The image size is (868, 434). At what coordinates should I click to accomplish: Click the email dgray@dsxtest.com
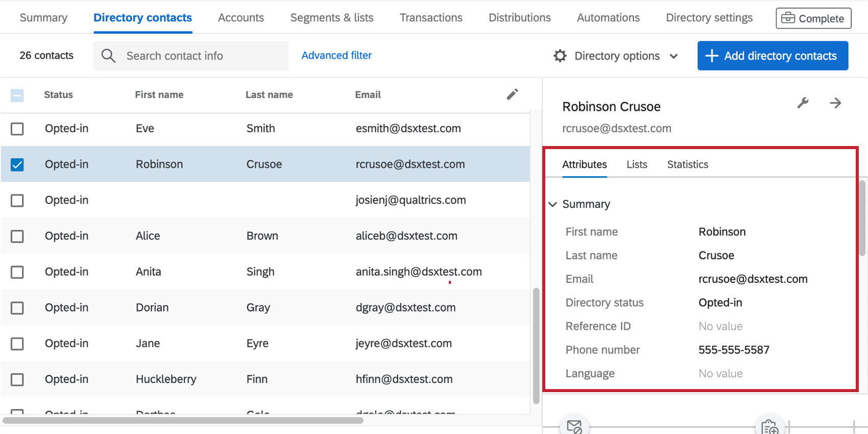(406, 307)
